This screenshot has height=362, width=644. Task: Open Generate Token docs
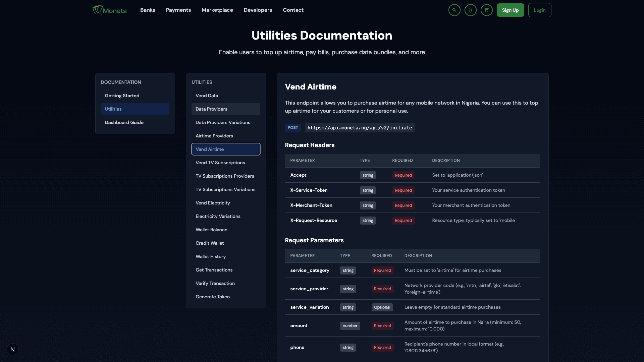[x=226, y=297]
